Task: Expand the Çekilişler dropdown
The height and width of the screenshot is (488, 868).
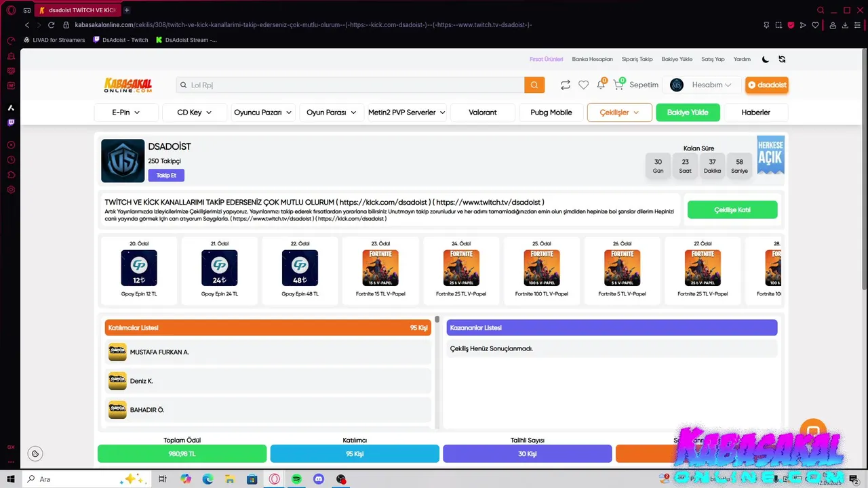Action: point(620,113)
